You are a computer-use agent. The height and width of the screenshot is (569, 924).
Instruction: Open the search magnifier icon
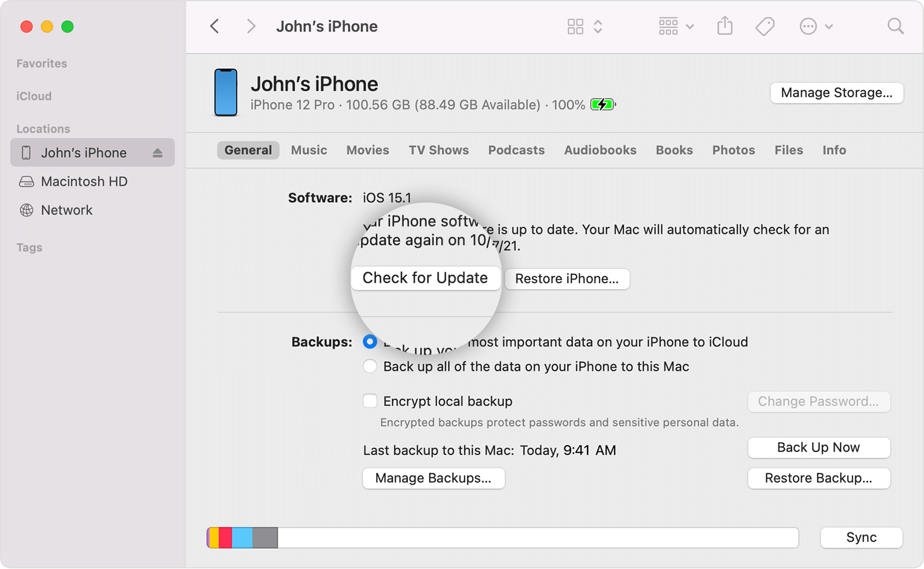pyautogui.click(x=895, y=26)
